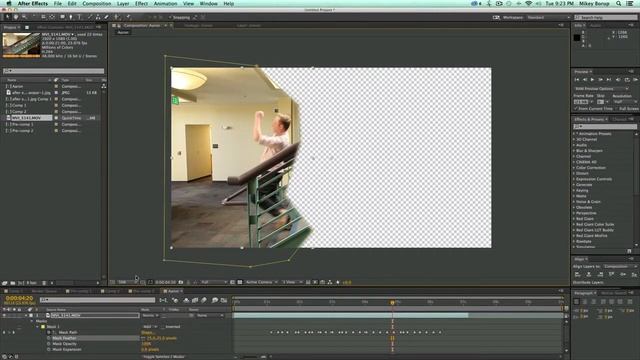Screen dimensions: 640x360
Task: Mute audio in Preview panel
Action: click(618, 80)
